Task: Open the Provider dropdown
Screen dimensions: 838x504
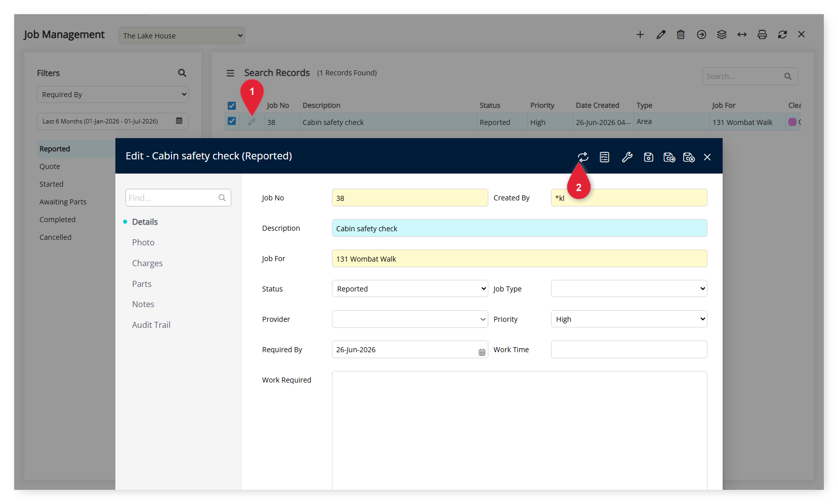Action: click(x=410, y=319)
